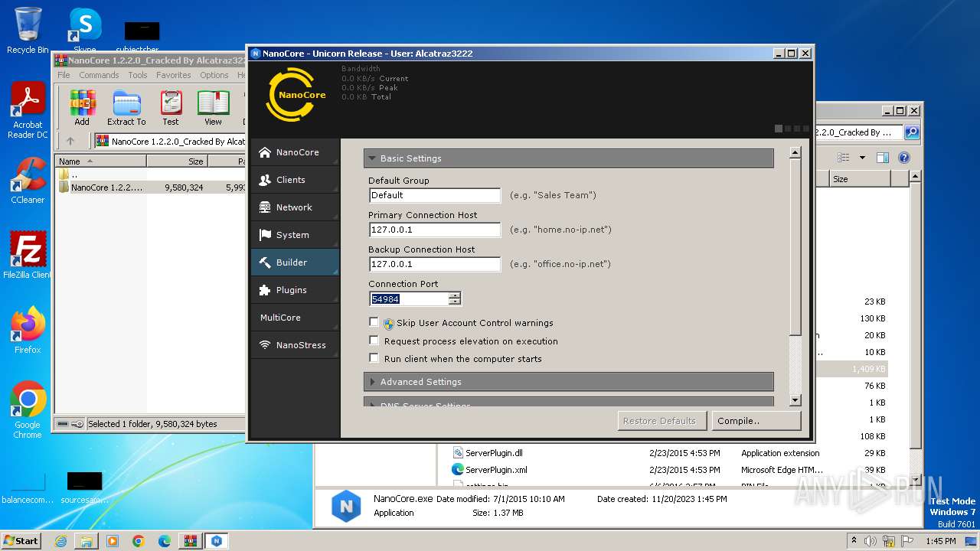Open FileZilla Client desktop icon
Image resolution: width=980 pixels, height=551 pixels.
point(28,255)
